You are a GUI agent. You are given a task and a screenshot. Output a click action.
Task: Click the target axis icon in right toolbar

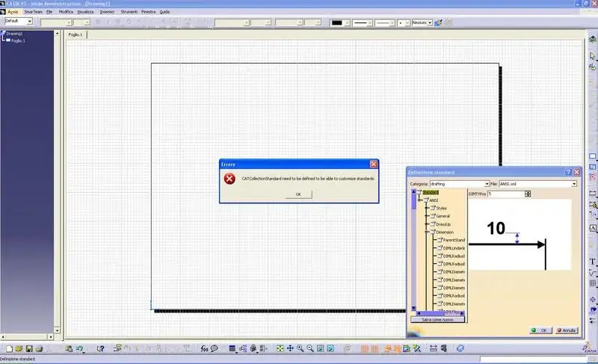pyautogui.click(x=592, y=300)
